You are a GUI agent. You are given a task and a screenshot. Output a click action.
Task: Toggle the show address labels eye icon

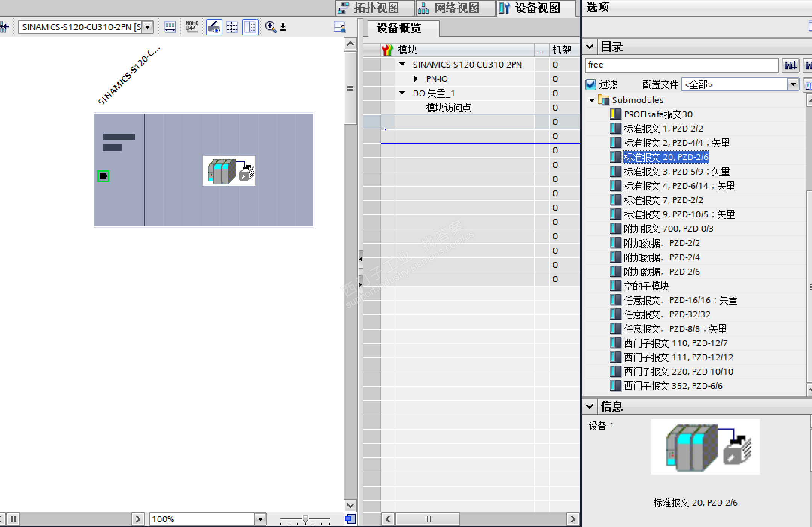coord(214,27)
